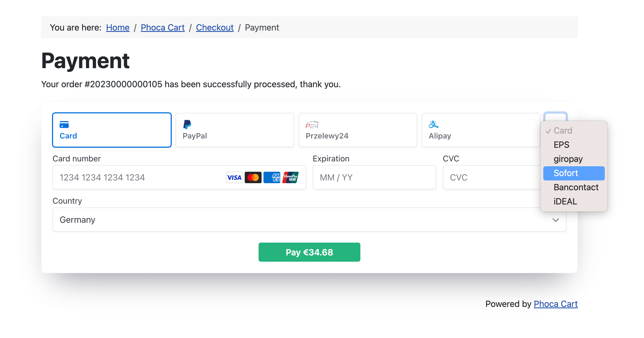The height and width of the screenshot is (338, 644).
Task: Click the PayPal logo icon
Action: click(x=187, y=125)
